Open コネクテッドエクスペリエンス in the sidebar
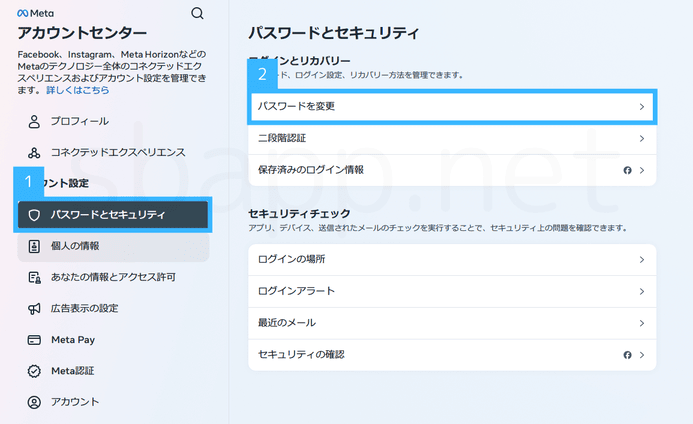This screenshot has height=424, width=693. point(113,153)
